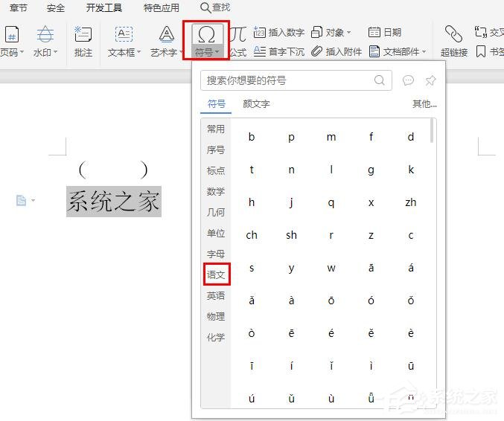Switch to the 颜文字 tab
The image size is (504, 421).
tap(256, 103)
